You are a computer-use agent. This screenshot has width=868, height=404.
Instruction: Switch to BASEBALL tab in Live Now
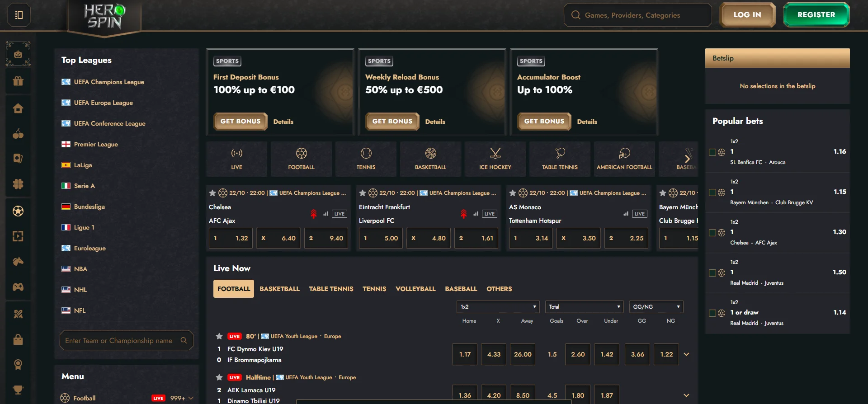[461, 289]
